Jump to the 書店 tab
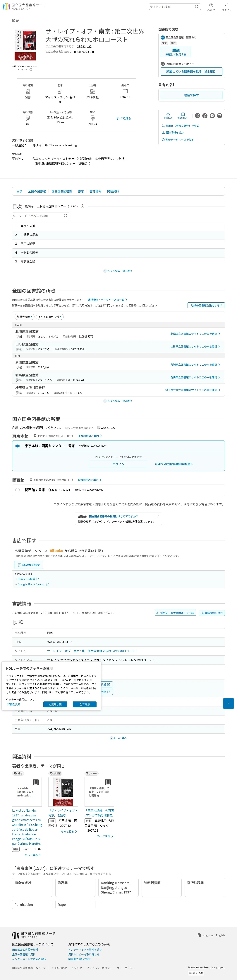 [x=81, y=191]
